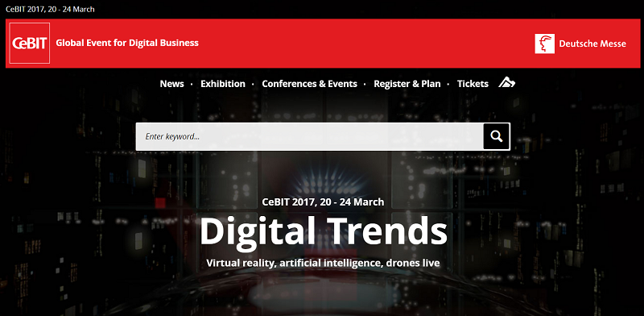Image resolution: width=644 pixels, height=316 pixels.
Task: Click the dot separator between Exhibition and Conferences
Action: coord(253,85)
